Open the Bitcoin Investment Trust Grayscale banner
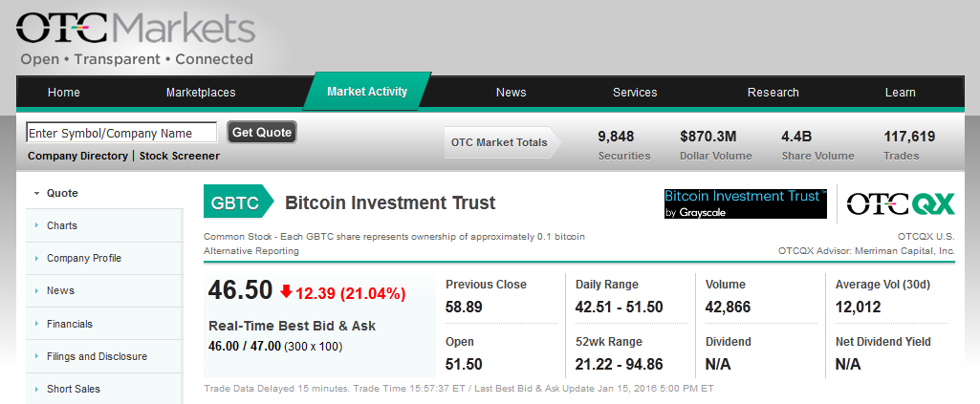Image resolution: width=980 pixels, height=404 pixels. [x=745, y=203]
